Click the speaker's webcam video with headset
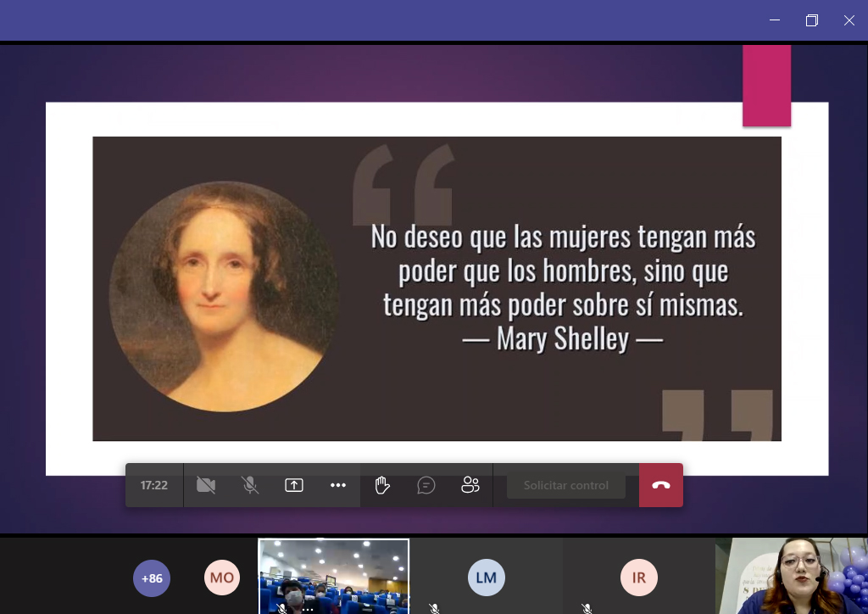 tap(797, 576)
